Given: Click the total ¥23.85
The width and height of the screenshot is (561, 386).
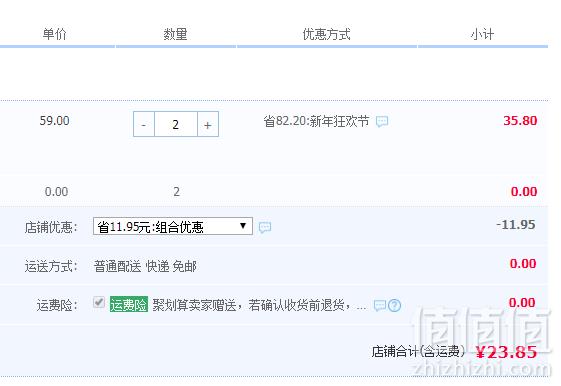Looking at the screenshot, I should 507,352.
